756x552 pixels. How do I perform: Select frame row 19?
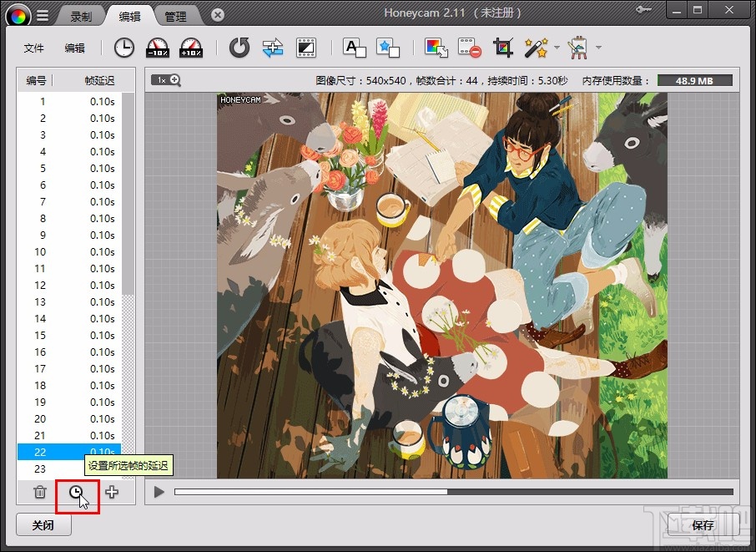69,402
